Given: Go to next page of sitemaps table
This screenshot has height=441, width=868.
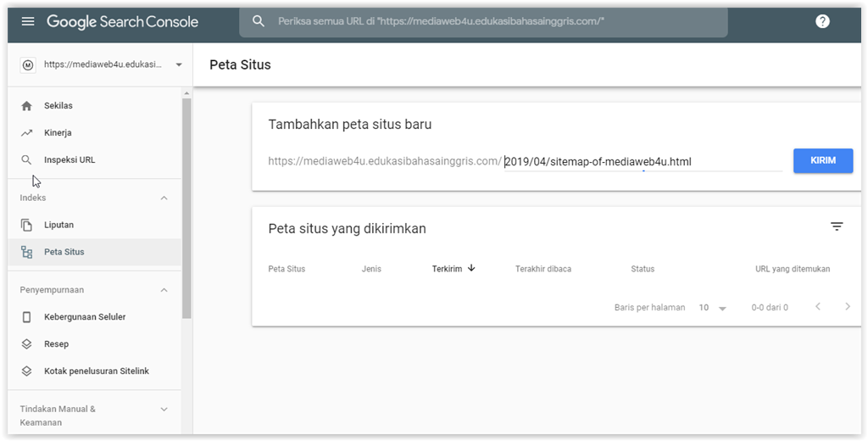Looking at the screenshot, I should (x=848, y=306).
